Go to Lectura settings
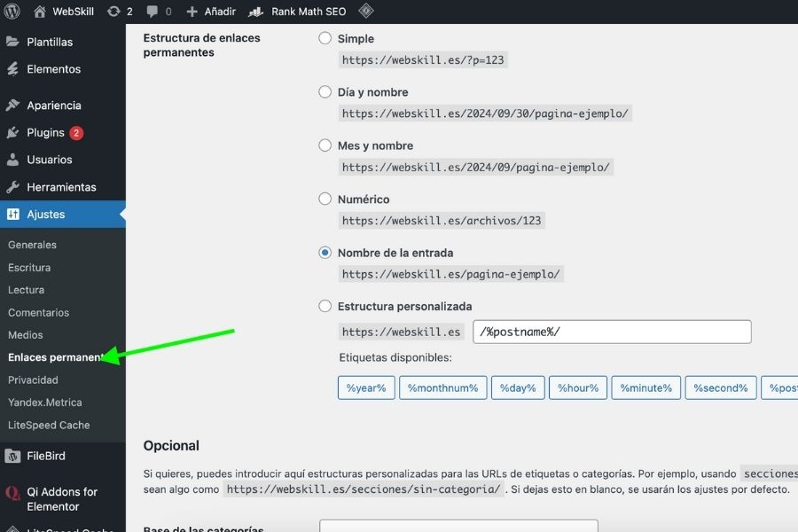This screenshot has height=532, width=798. point(26,290)
